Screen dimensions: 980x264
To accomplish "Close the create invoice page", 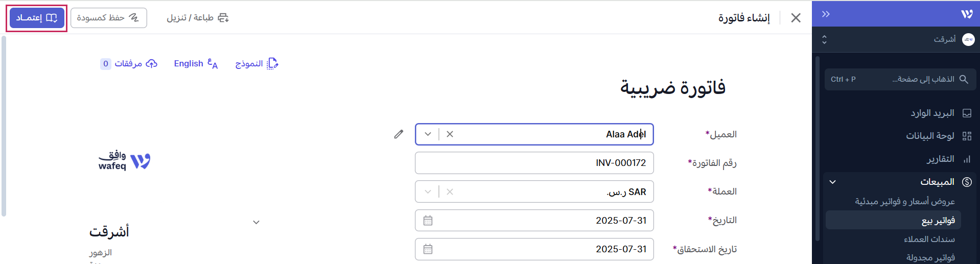I will [796, 18].
